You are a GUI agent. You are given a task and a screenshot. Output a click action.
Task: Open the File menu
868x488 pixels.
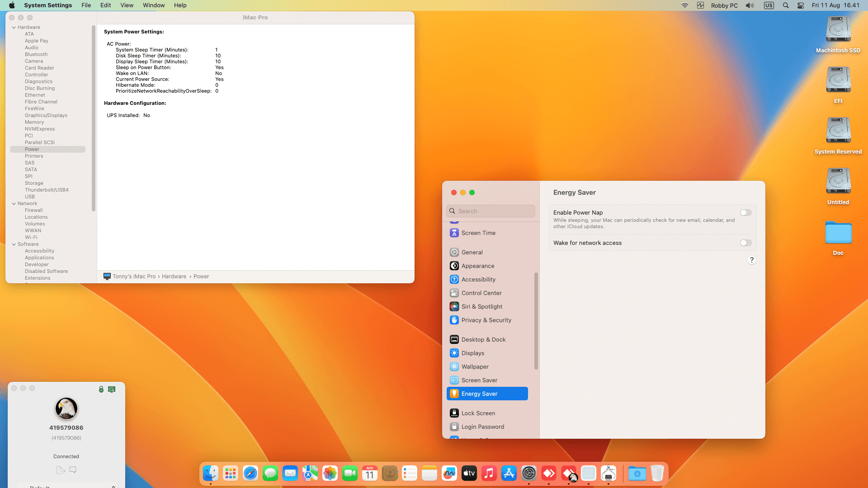click(86, 5)
